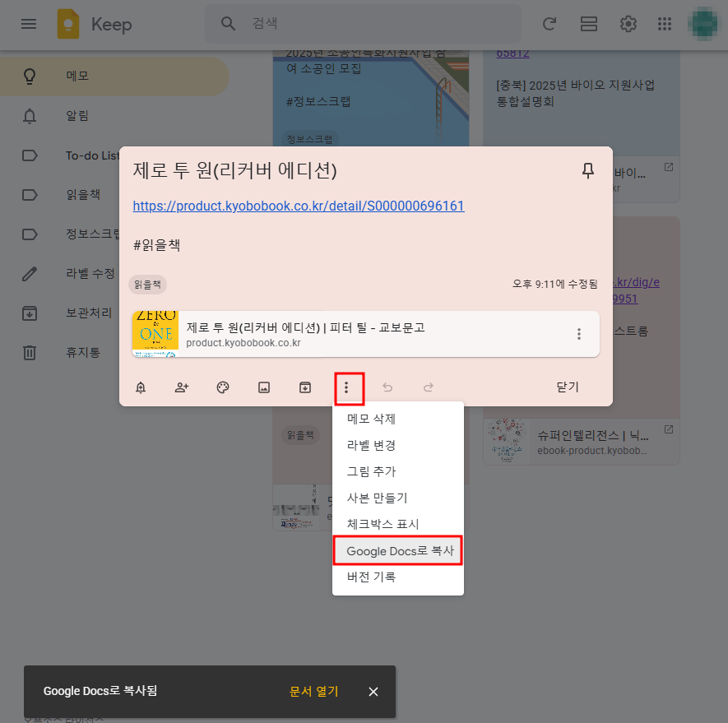Open 휴지통 trash in sidebar

click(83, 352)
